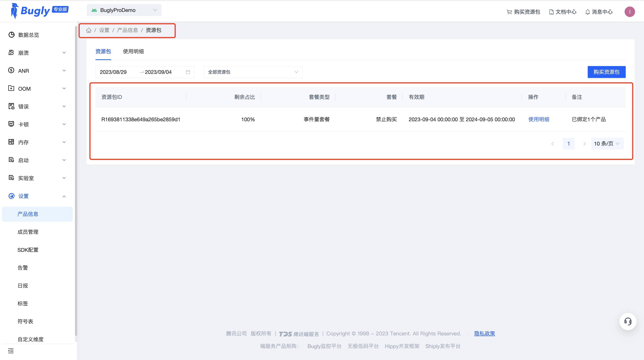This screenshot has width=644, height=360.
Task: Expand the 错误 menu chevron
Action: (x=64, y=106)
